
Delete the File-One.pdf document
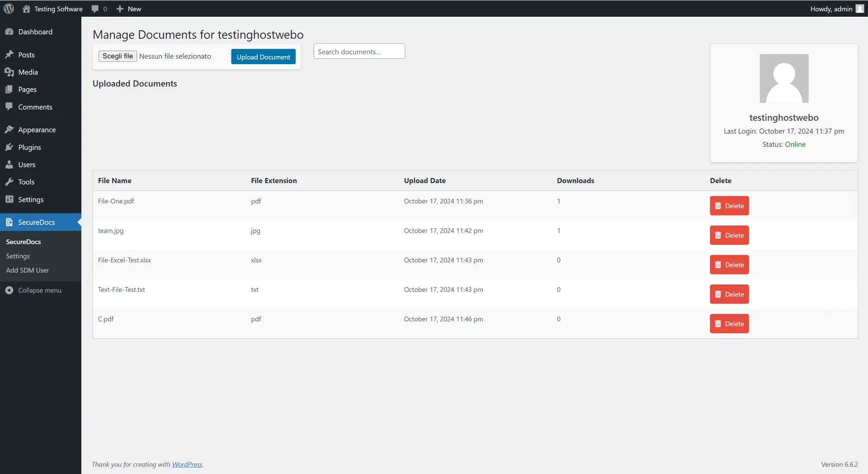click(x=729, y=206)
